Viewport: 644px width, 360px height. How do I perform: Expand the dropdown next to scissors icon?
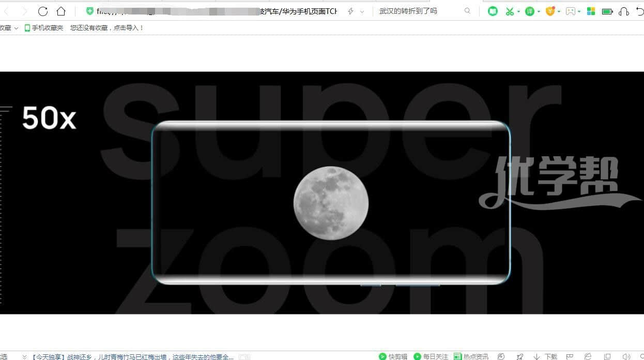click(518, 11)
